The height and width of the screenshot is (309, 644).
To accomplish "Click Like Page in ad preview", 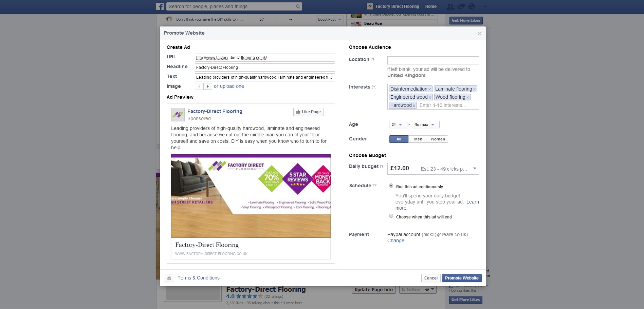I will (309, 112).
